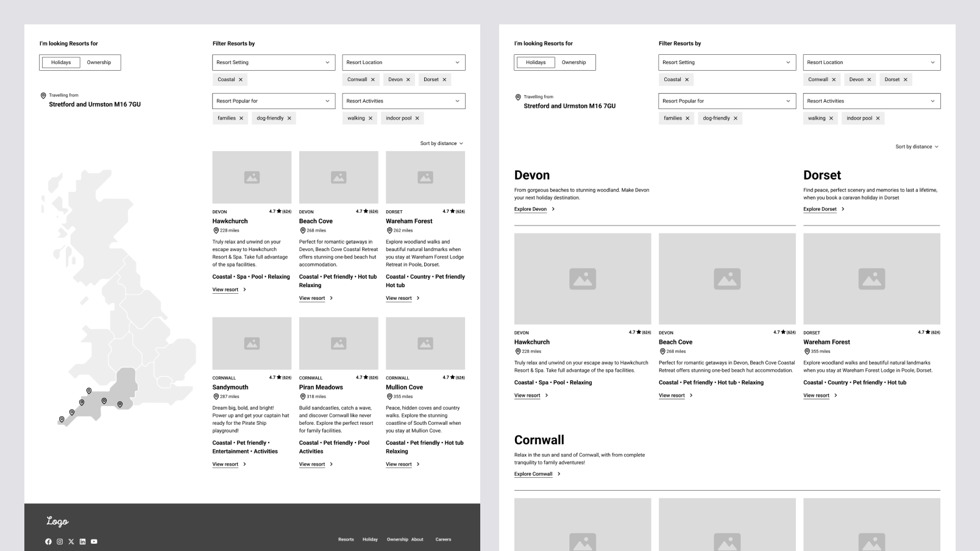Screen dimensions: 980x551
Task: Click the YouTube icon in the footer
Action: point(94,541)
